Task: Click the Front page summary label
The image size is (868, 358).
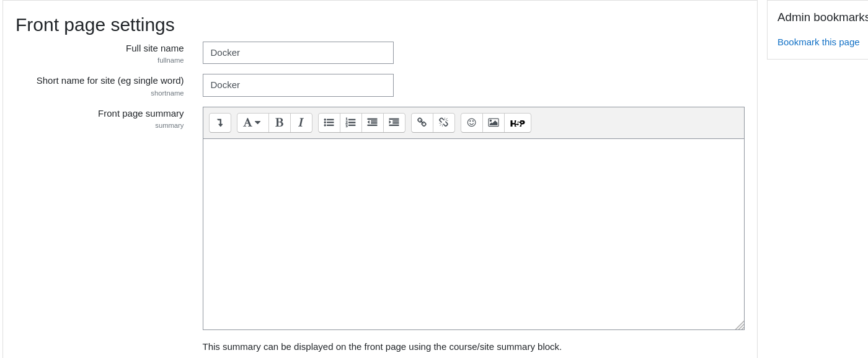Action: (141, 114)
